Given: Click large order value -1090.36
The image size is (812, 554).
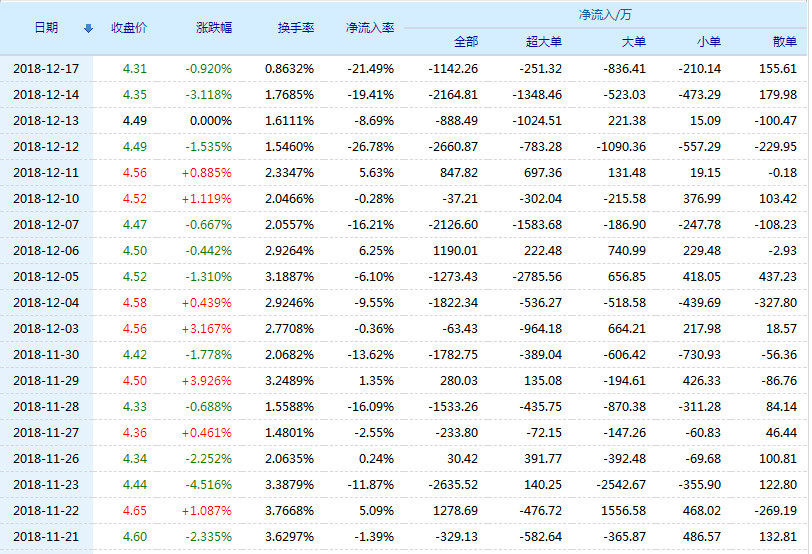Looking at the screenshot, I should click(621, 147).
